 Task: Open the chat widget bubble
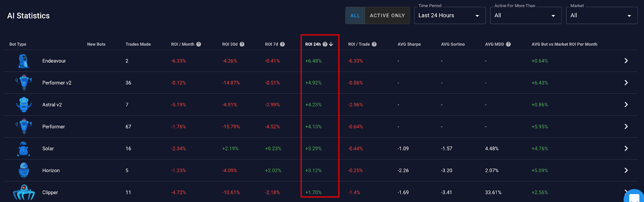635,197
